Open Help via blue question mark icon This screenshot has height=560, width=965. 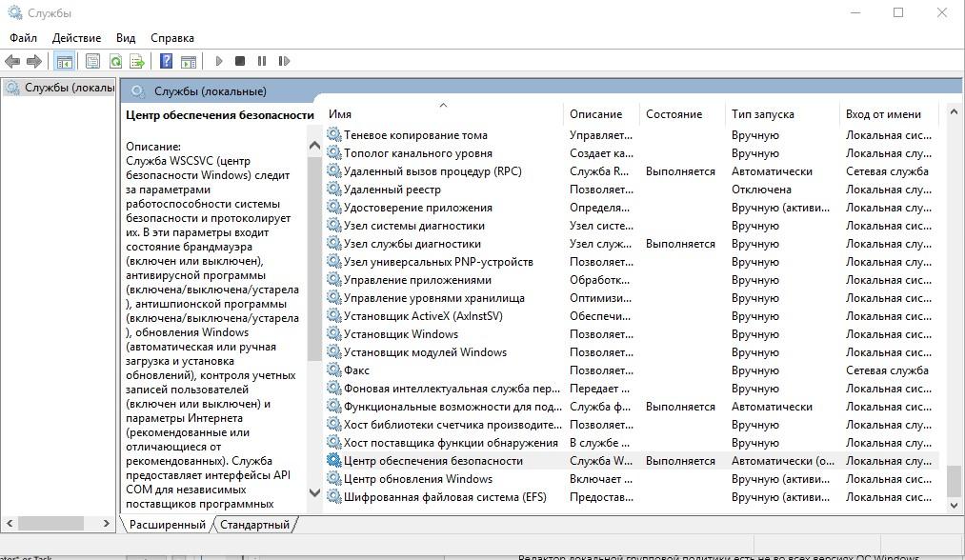tap(166, 61)
